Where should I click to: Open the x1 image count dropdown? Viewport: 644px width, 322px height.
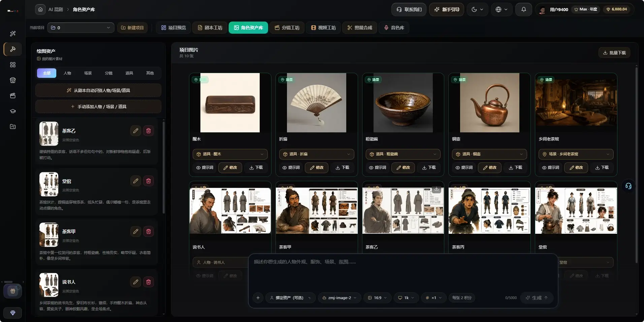click(433, 298)
